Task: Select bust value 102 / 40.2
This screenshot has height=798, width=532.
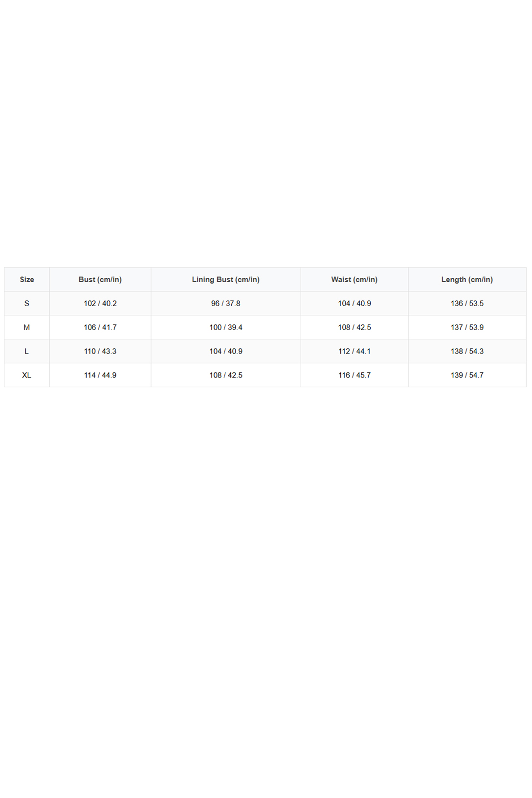Action: pos(100,303)
